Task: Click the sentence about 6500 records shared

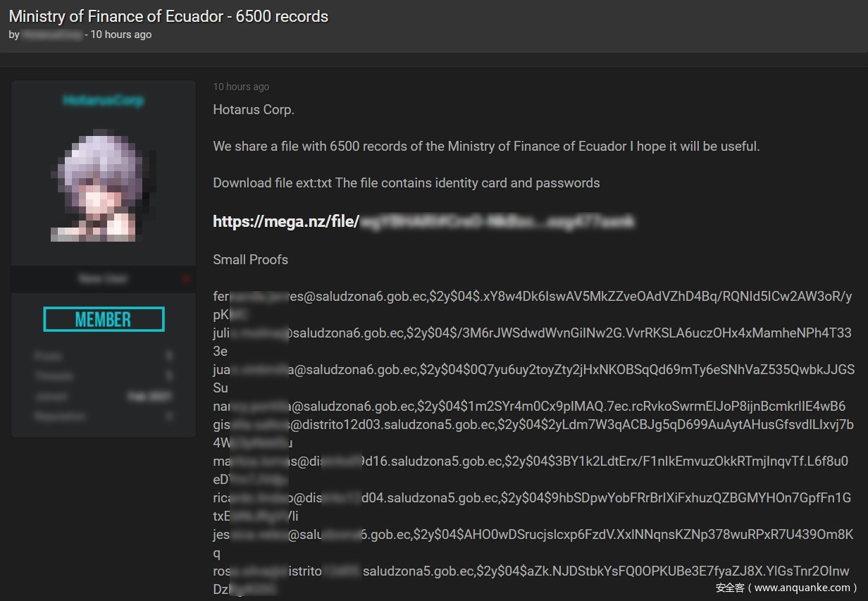Action: pyautogui.click(x=486, y=147)
